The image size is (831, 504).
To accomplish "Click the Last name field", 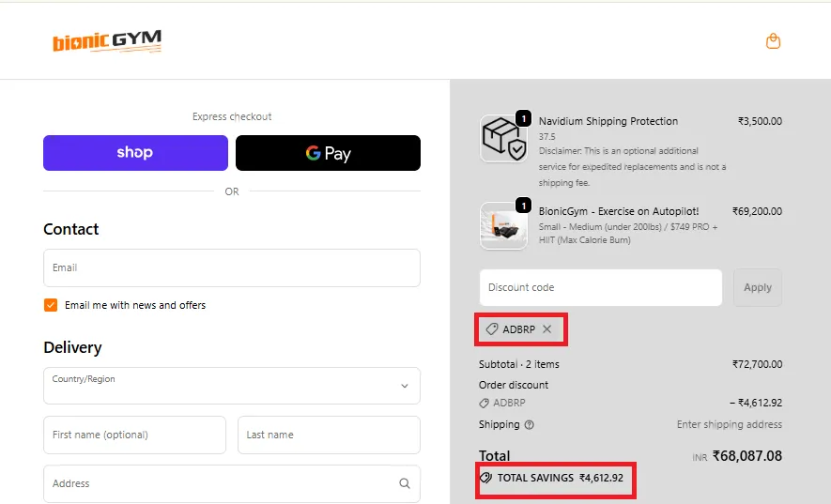I will click(328, 435).
